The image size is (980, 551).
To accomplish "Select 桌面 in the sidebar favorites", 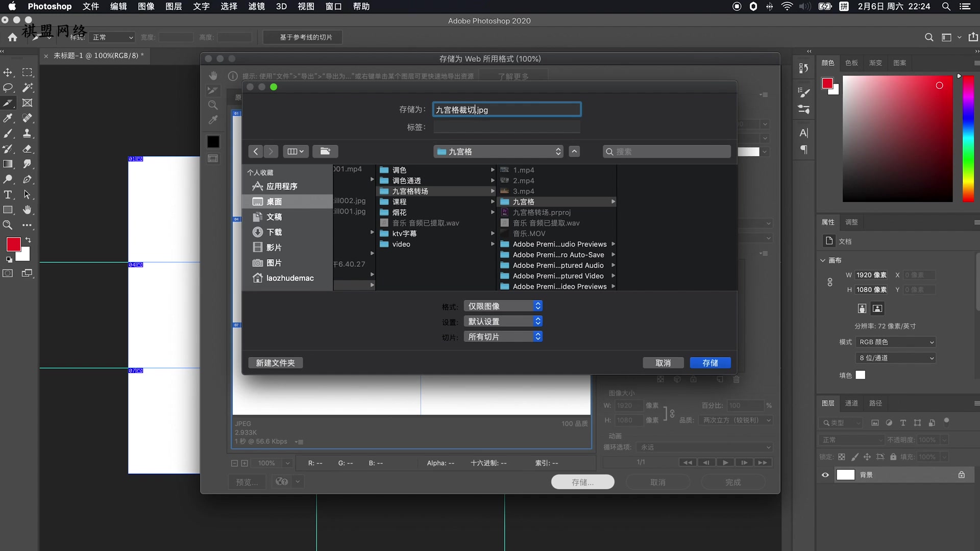I will click(x=288, y=202).
